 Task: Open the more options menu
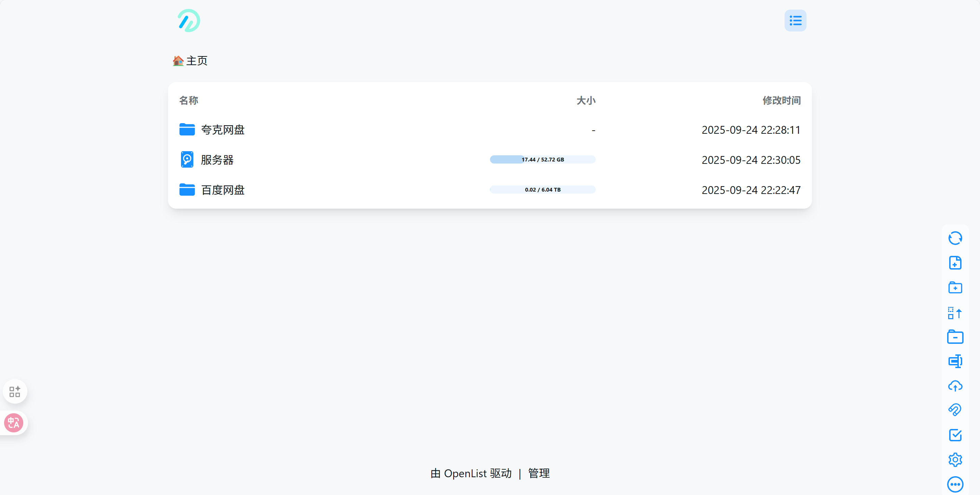pos(955,484)
